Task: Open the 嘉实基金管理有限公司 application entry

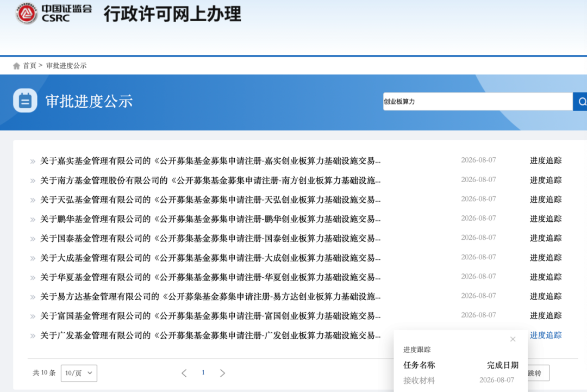Action: pos(210,161)
